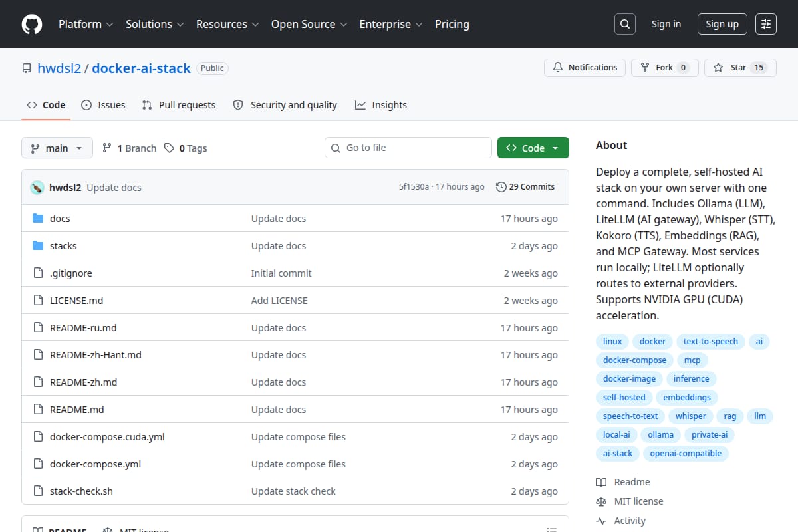Click the whisper topic tag
The height and width of the screenshot is (532, 798).
point(691,416)
